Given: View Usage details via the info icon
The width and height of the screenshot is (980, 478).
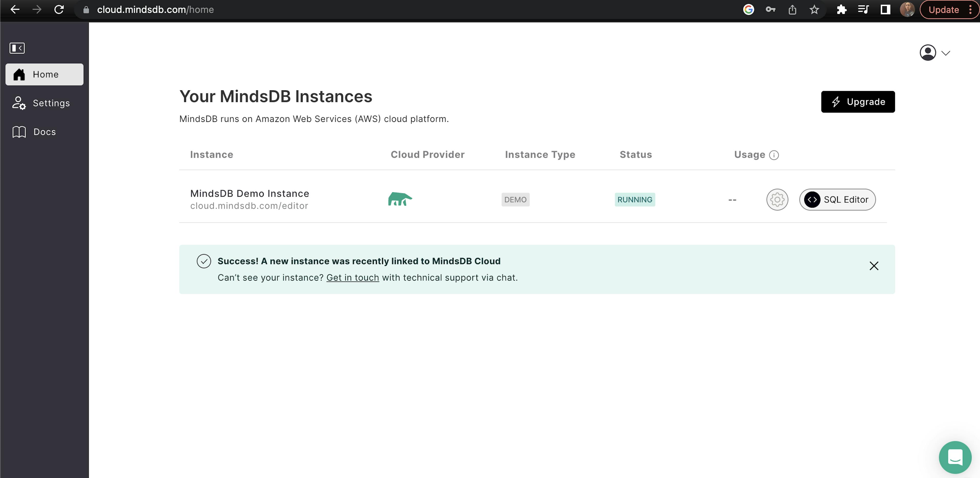Looking at the screenshot, I should (774, 155).
